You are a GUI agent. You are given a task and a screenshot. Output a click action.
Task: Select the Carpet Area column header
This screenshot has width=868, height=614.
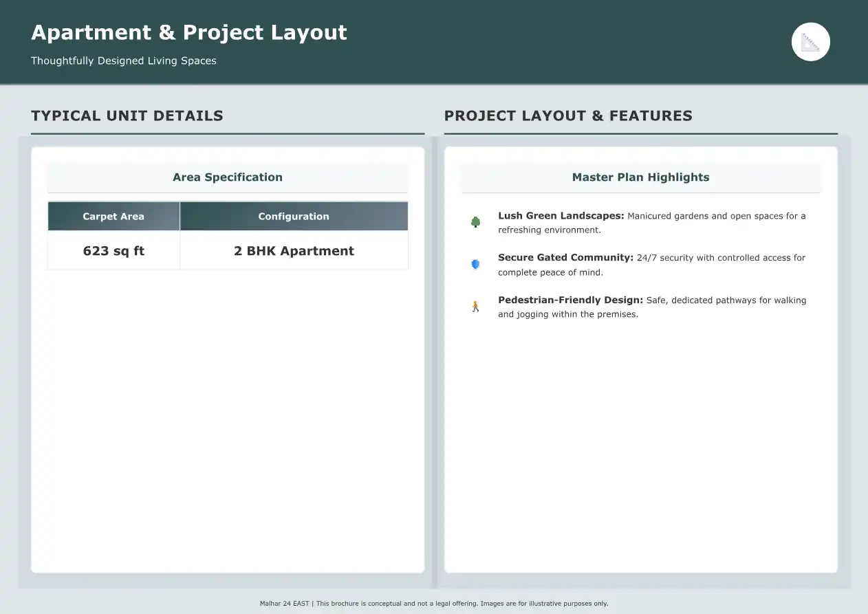click(113, 216)
